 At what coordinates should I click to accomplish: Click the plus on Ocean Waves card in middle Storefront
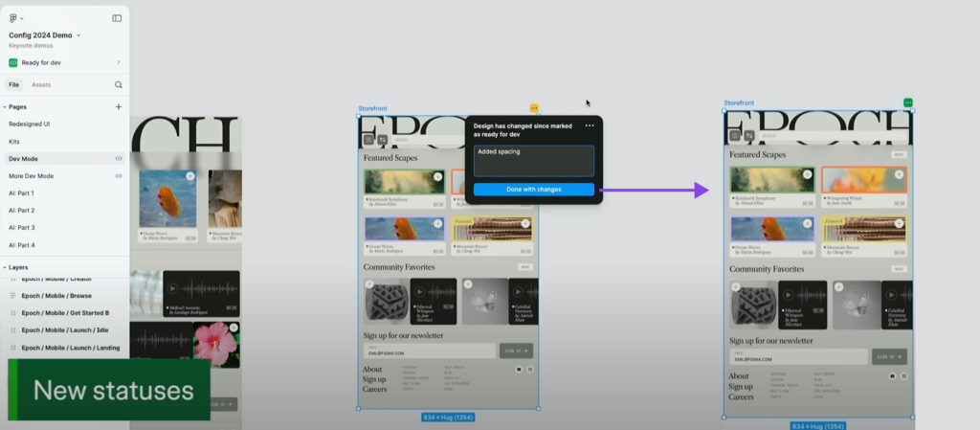pyautogui.click(x=438, y=224)
